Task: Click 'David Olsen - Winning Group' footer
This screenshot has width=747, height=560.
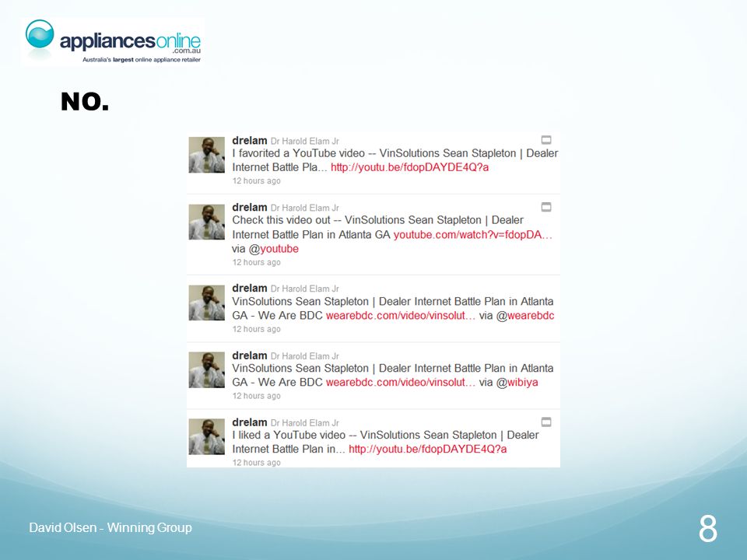Action: [x=110, y=527]
